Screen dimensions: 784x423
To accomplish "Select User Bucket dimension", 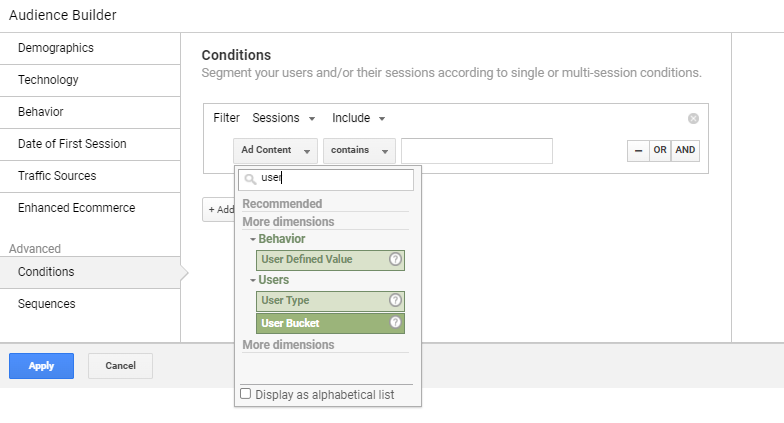I will pos(320,323).
